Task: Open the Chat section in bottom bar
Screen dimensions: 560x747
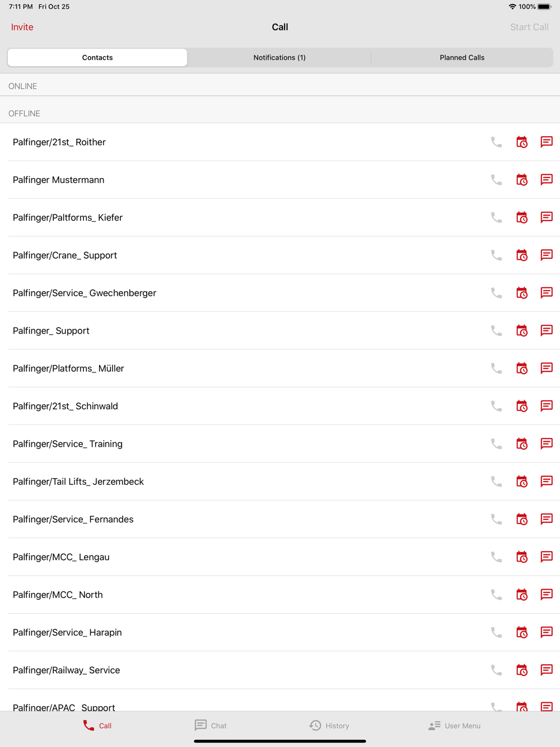Action: point(211,725)
